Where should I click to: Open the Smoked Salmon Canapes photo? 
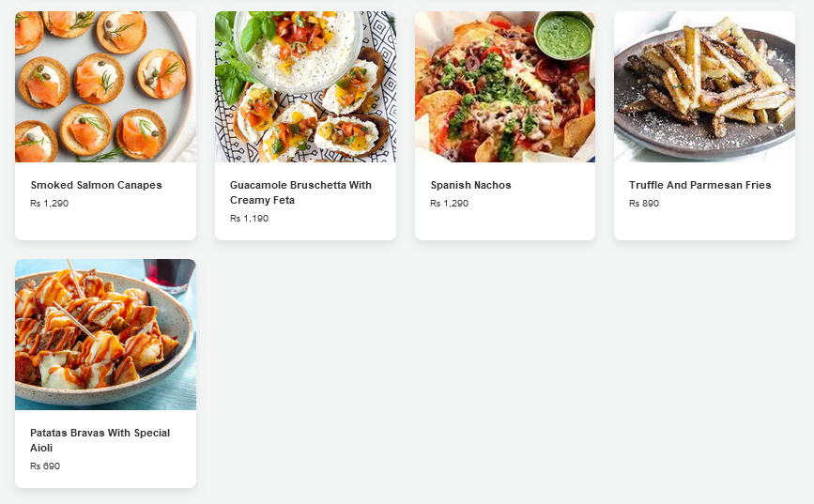pos(105,86)
